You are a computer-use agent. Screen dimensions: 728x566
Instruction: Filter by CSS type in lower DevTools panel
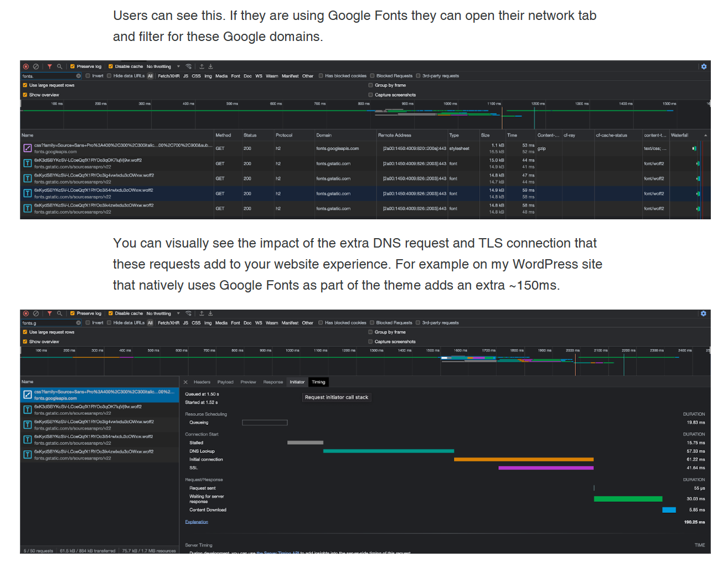(196, 323)
